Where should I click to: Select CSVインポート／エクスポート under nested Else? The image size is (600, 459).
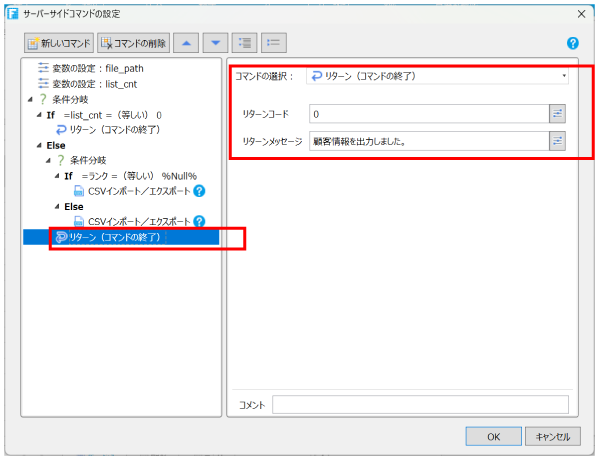[139, 221]
